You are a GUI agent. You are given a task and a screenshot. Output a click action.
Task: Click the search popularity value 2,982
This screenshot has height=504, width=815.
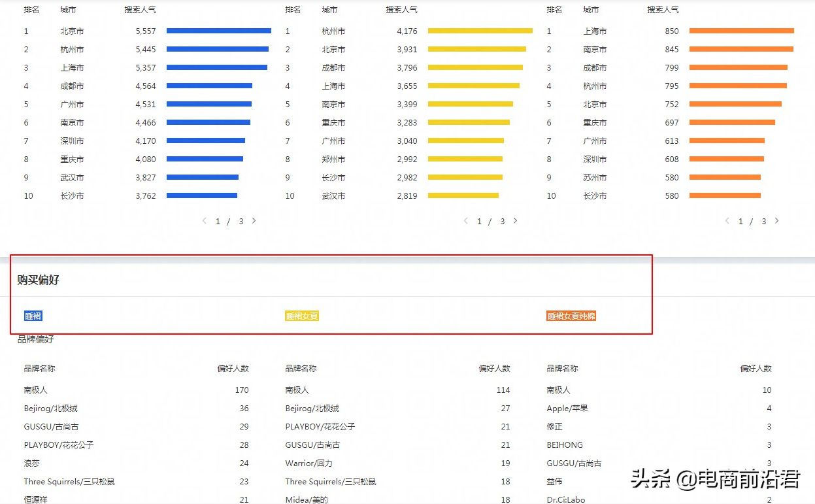coord(407,178)
